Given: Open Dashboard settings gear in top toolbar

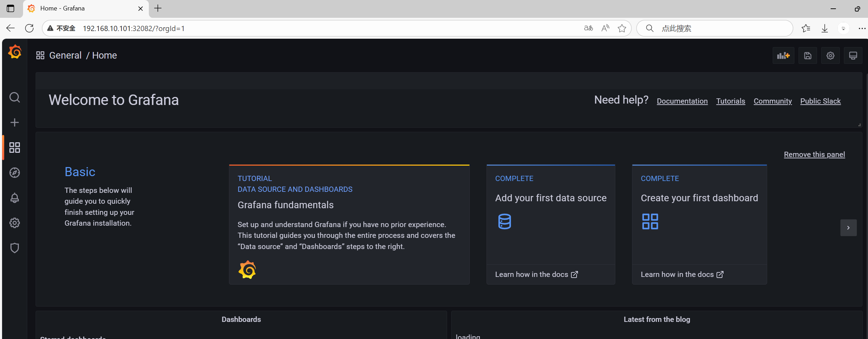Looking at the screenshot, I should point(830,55).
